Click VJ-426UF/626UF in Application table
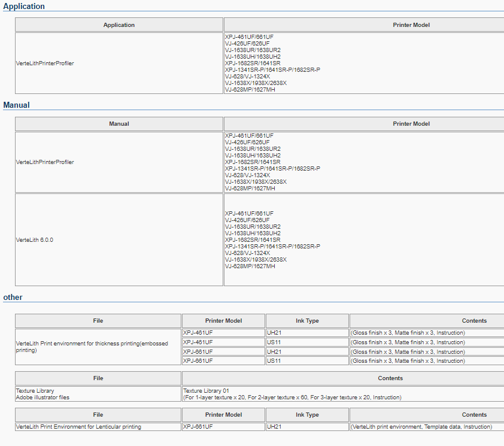Image resolution: width=504 pixels, height=446 pixels. 247,44
